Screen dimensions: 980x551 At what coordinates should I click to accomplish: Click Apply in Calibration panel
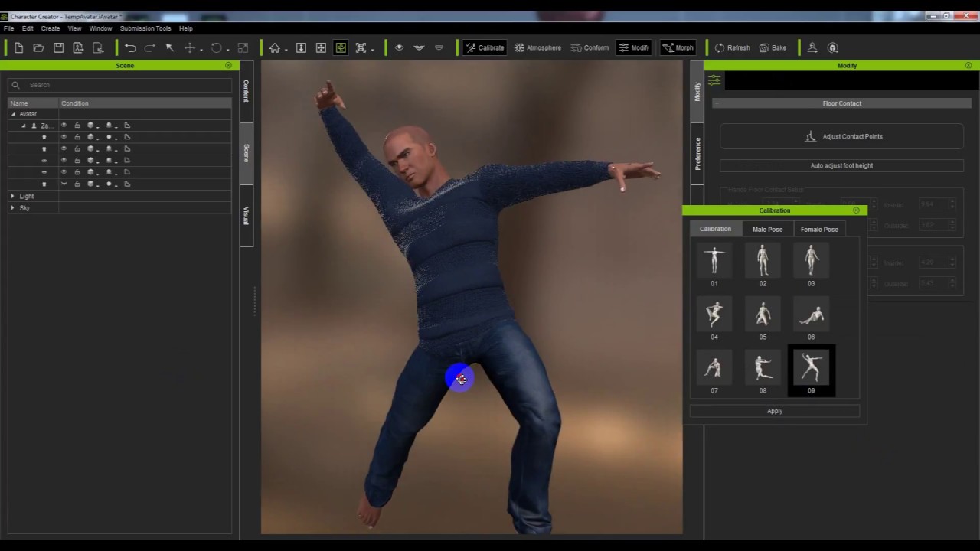[775, 411]
